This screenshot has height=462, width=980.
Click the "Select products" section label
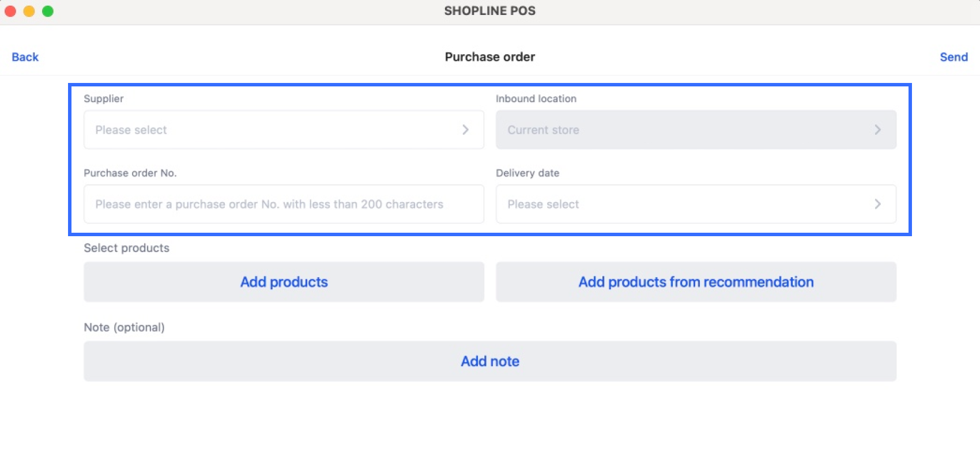(126, 248)
